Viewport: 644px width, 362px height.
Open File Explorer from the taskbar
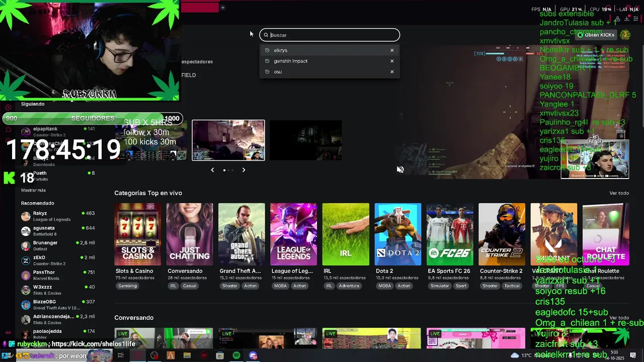coord(187,355)
